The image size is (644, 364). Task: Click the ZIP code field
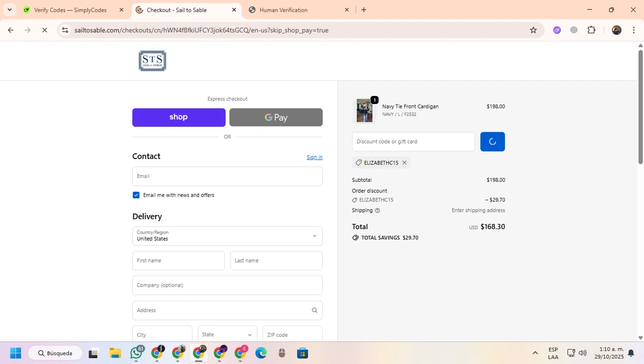pyautogui.click(x=292, y=334)
